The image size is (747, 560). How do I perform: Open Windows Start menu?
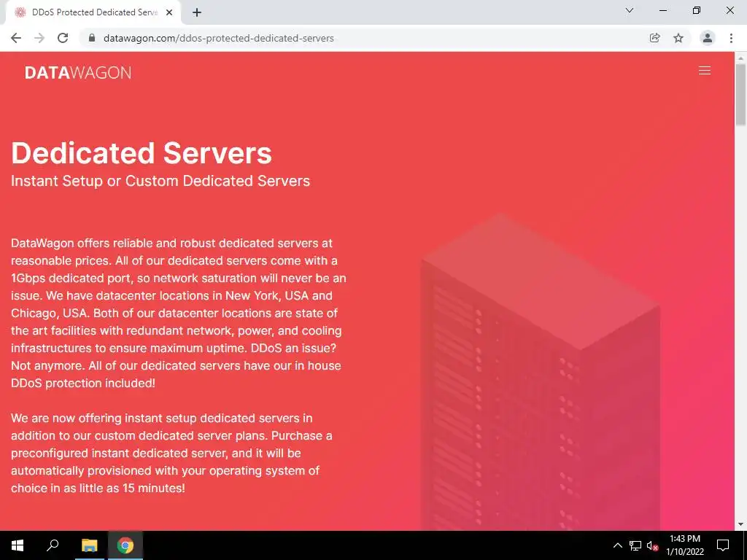pyautogui.click(x=18, y=545)
